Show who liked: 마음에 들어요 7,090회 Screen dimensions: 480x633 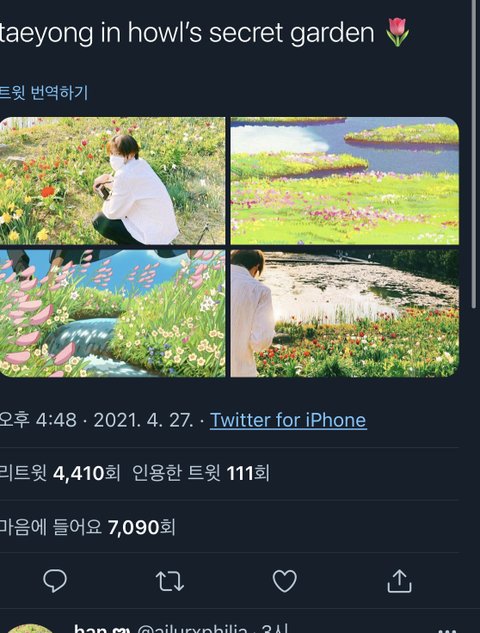[x=87, y=527]
